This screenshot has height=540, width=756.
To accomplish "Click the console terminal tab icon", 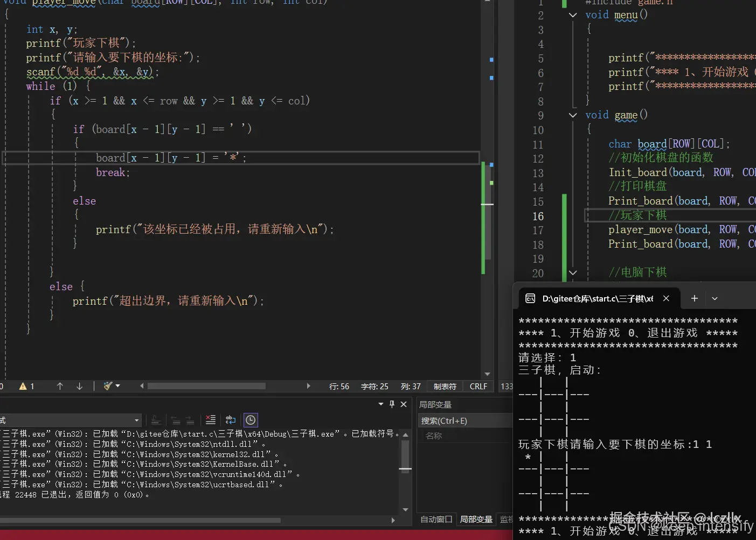I will (530, 298).
